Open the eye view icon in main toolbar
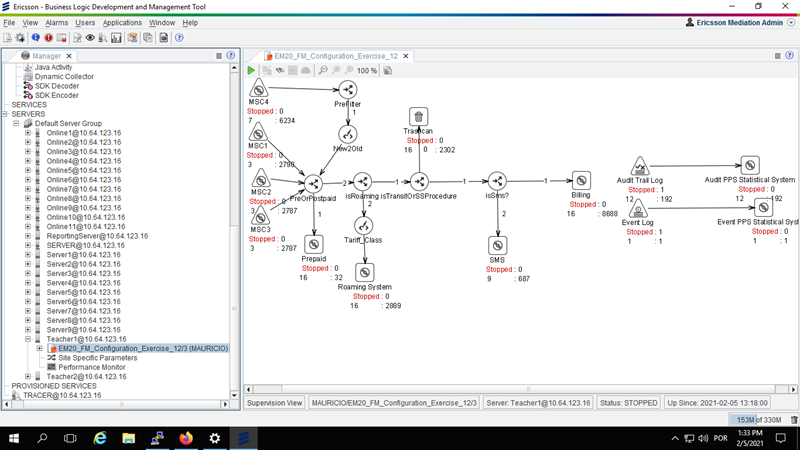Image resolution: width=800 pixels, height=450 pixels. pos(90,38)
